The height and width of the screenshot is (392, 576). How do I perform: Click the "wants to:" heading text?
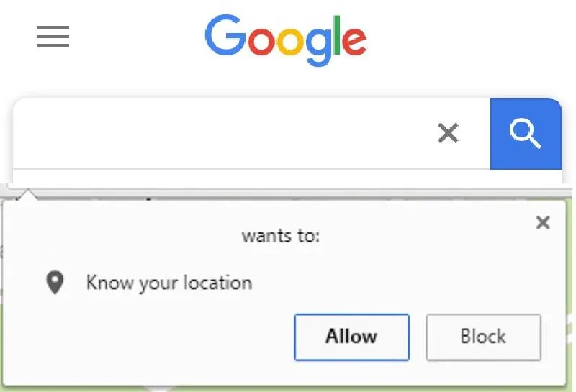(281, 236)
